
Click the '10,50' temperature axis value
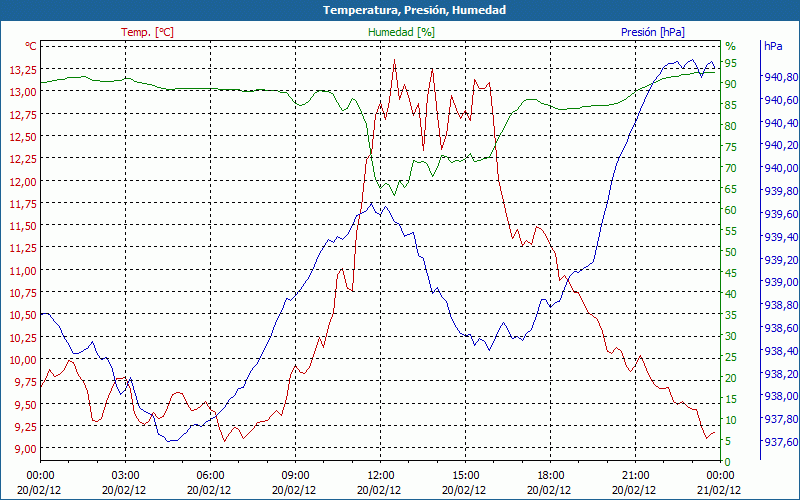tap(23, 315)
